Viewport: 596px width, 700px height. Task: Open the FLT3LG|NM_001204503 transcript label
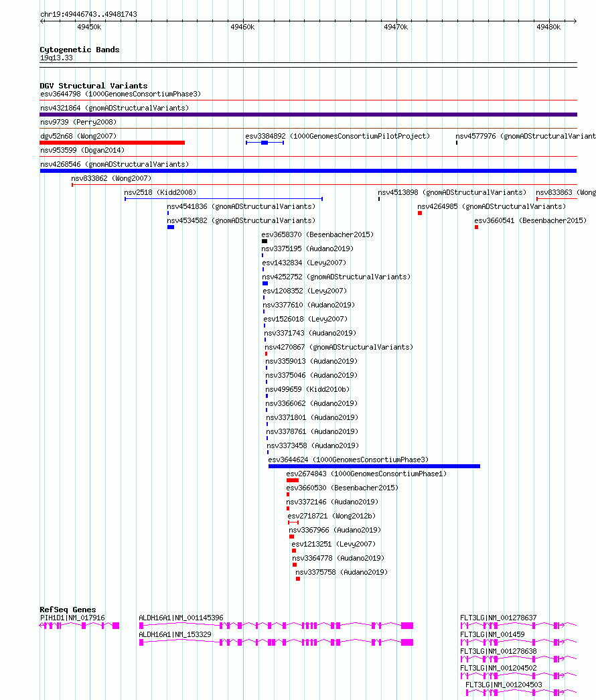(x=504, y=685)
